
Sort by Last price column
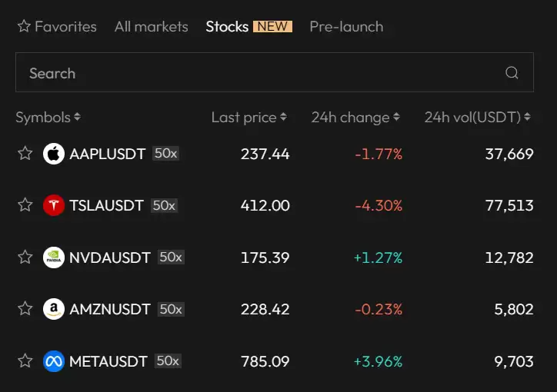pyautogui.click(x=248, y=118)
